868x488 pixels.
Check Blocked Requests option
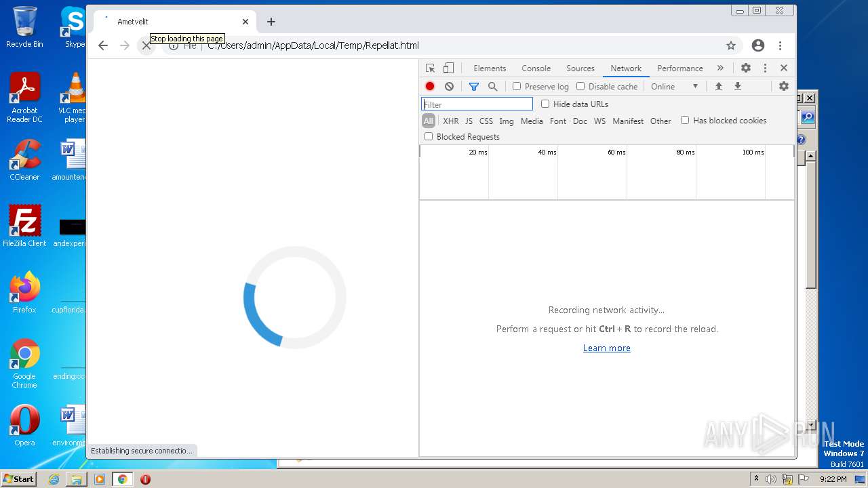429,136
